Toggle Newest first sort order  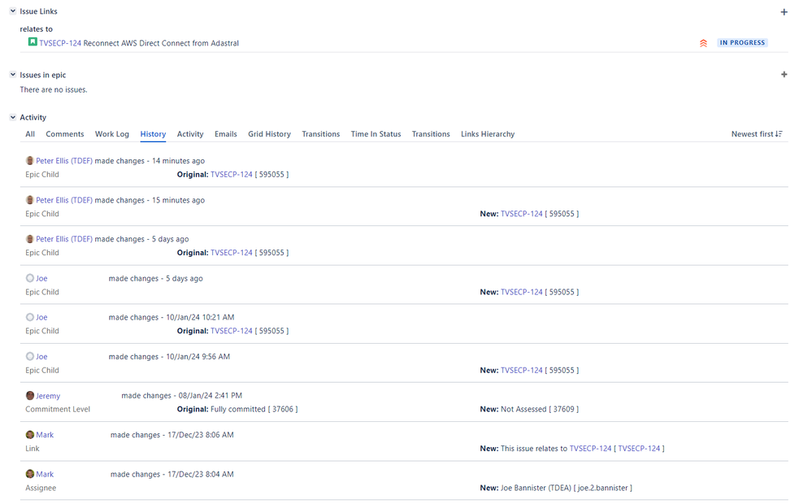pos(757,133)
